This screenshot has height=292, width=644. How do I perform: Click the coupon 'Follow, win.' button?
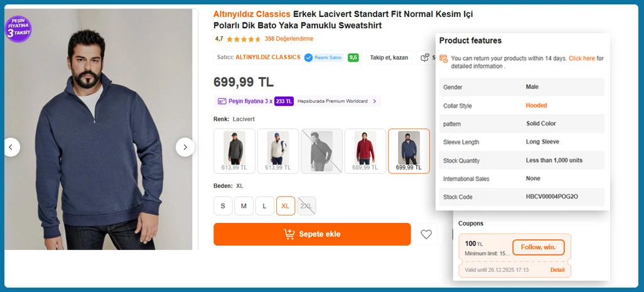point(538,247)
